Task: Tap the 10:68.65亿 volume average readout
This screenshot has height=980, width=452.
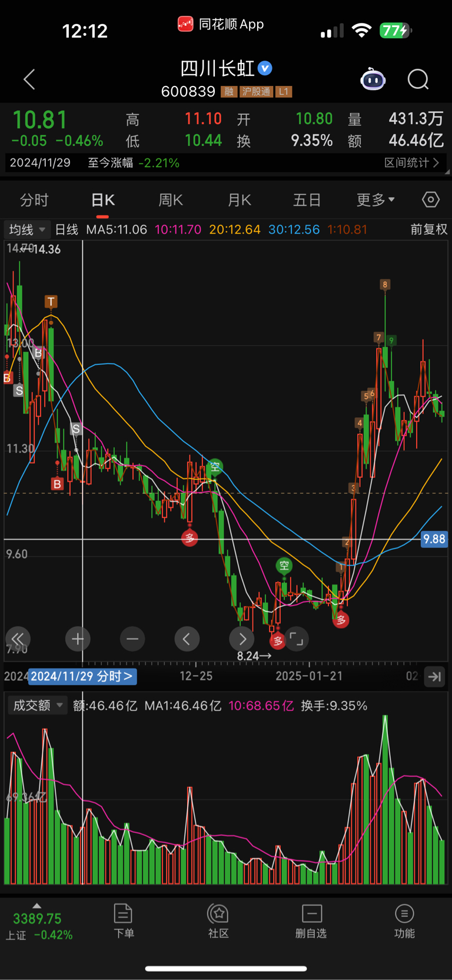Action: tap(261, 706)
